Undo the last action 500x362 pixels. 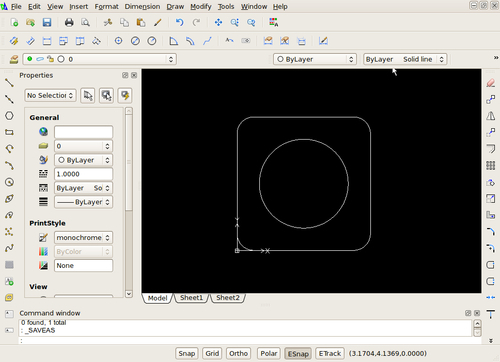pos(180,22)
